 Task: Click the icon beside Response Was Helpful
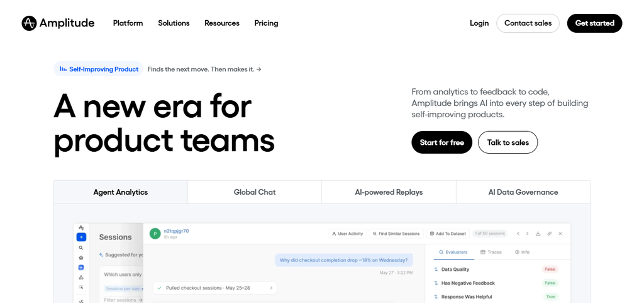click(436, 297)
